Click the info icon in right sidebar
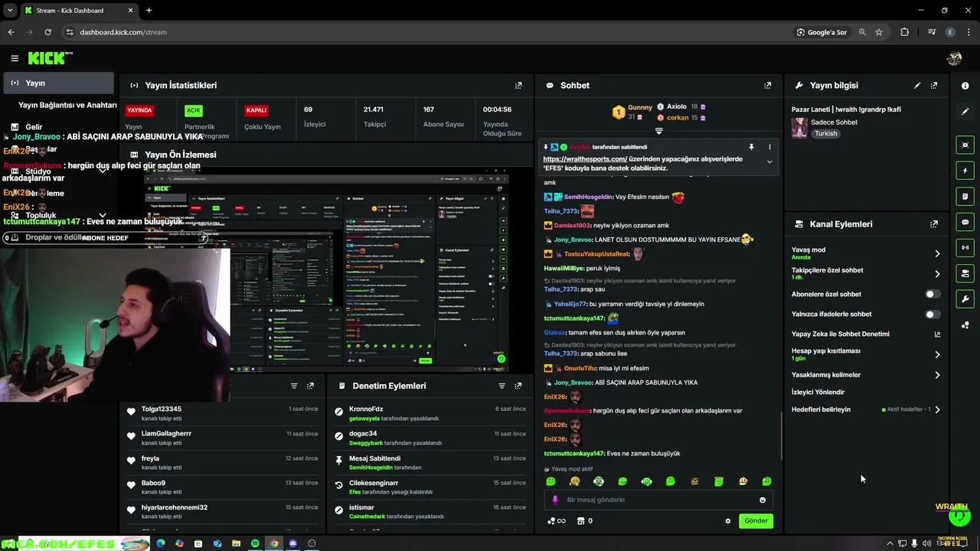The height and width of the screenshot is (551, 980). (x=965, y=86)
